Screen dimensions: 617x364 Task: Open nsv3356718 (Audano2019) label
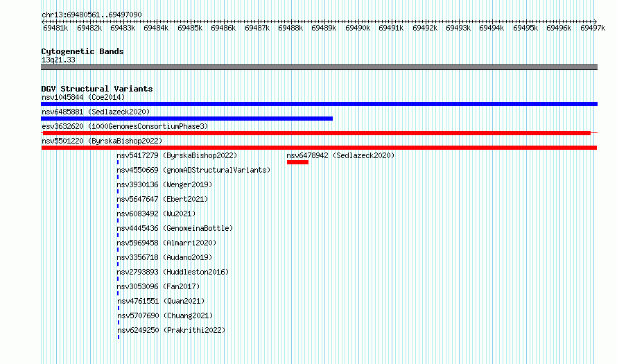pos(164,257)
